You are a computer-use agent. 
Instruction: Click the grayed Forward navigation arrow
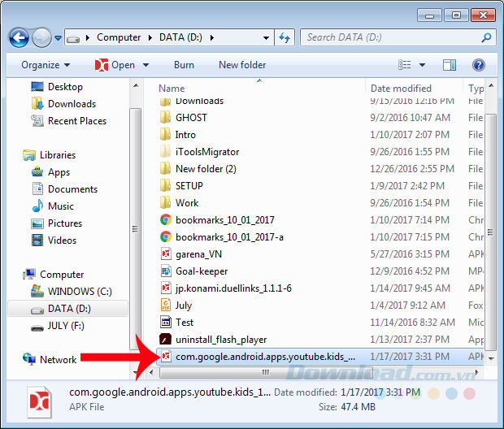[41, 37]
